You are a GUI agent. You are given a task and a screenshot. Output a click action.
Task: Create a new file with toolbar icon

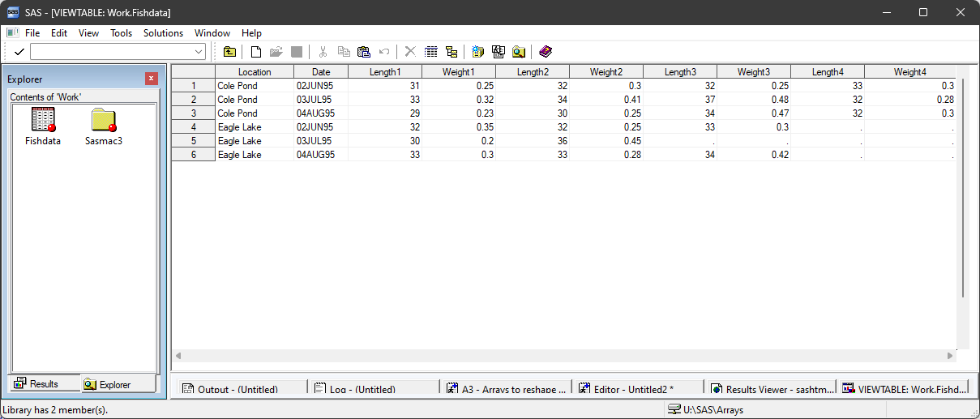tap(256, 52)
